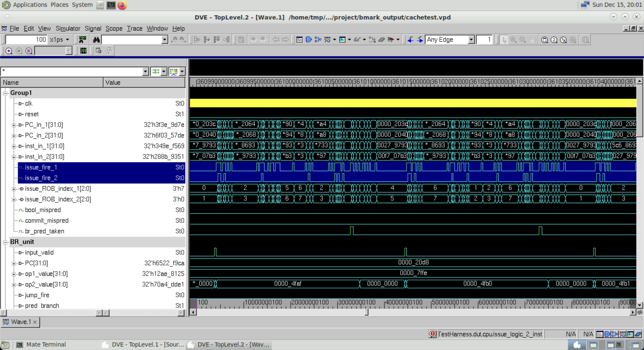Select the jump_fire signal row
This screenshot has height=350, width=644.
pyautogui.click(x=101, y=295)
